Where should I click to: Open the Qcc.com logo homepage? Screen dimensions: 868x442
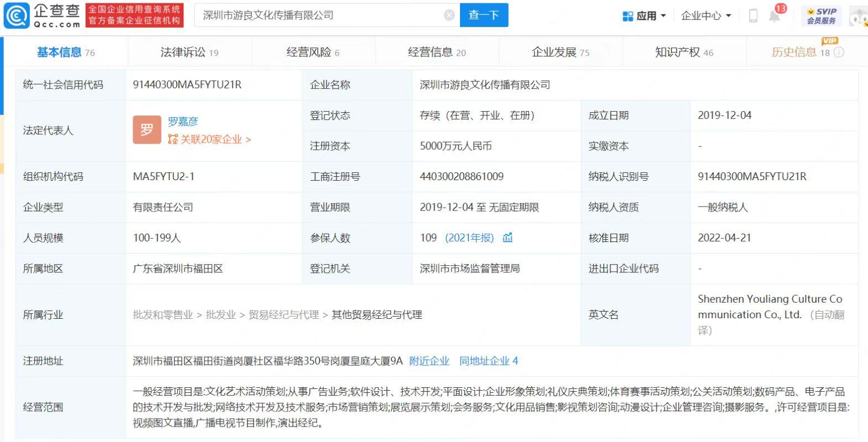42,15
